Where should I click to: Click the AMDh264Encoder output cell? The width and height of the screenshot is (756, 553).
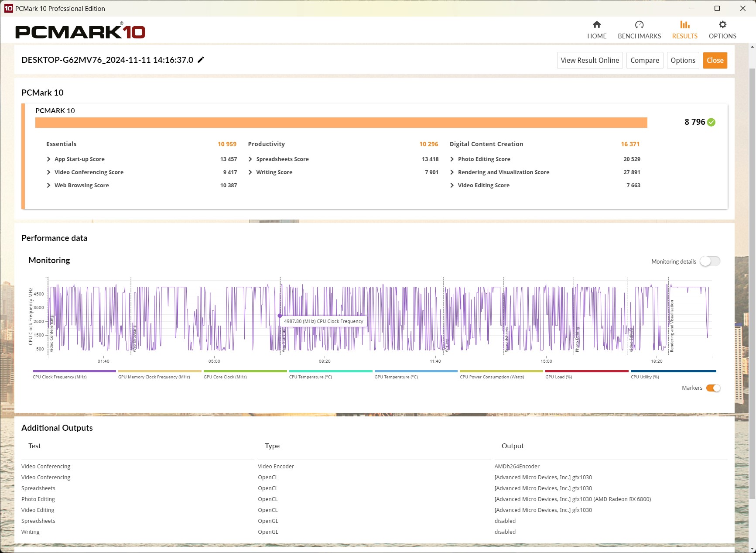[517, 467]
